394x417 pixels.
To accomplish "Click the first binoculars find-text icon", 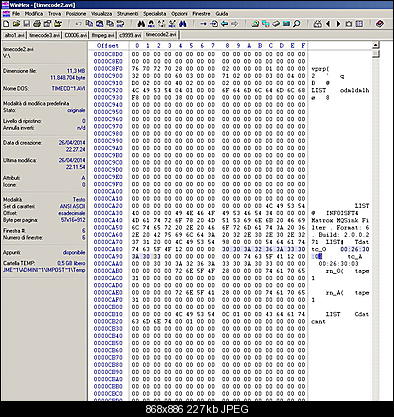I will (x=141, y=24).
